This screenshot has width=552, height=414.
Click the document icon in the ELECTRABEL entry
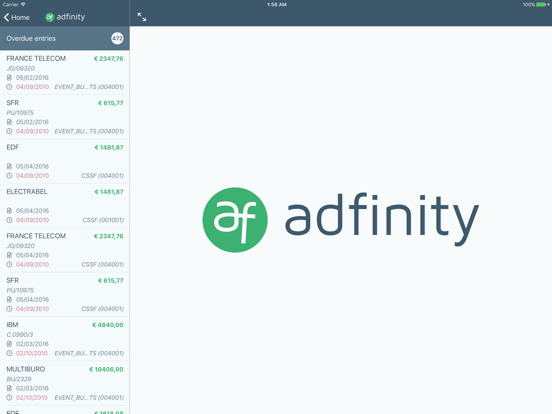[10, 211]
